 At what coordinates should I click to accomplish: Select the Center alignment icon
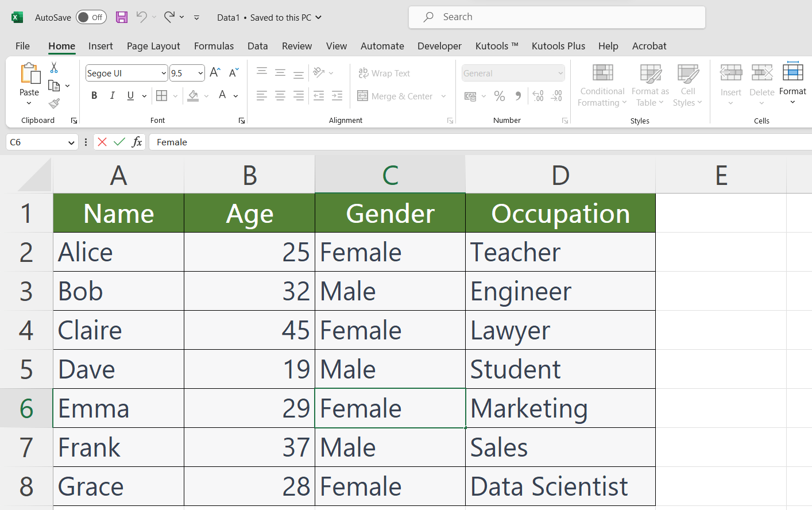tap(280, 96)
